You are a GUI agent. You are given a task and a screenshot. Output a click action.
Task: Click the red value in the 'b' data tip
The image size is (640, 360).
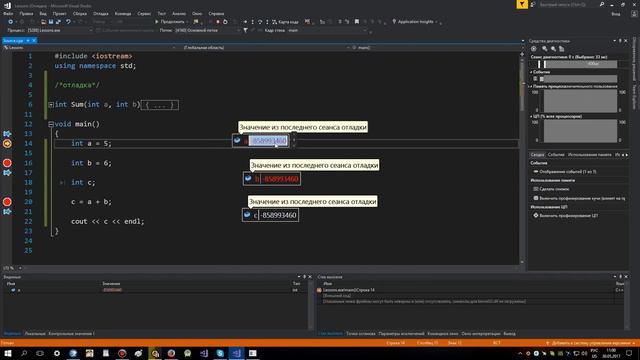[x=280, y=179]
